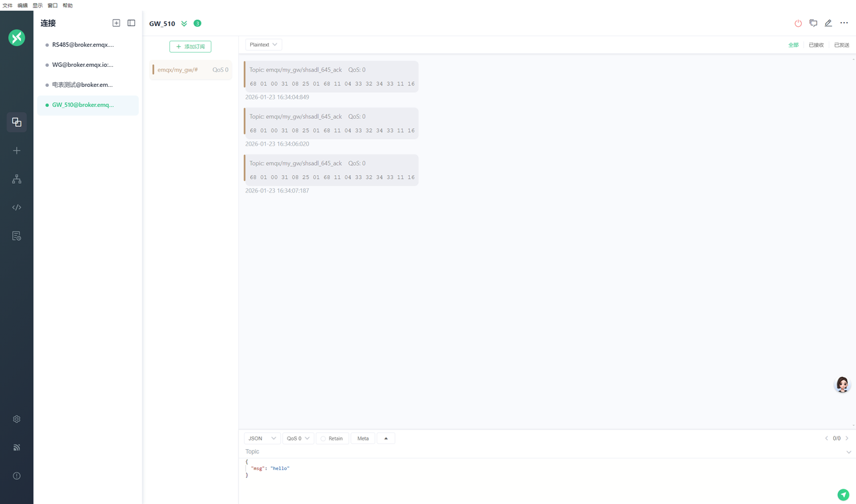Click the 添加订阅 add subscription button
This screenshot has height=504, width=856.
191,47
